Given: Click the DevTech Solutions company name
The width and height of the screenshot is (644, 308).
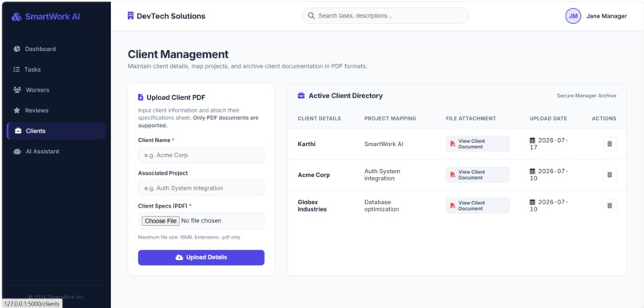Looking at the screenshot, I should coord(171,16).
